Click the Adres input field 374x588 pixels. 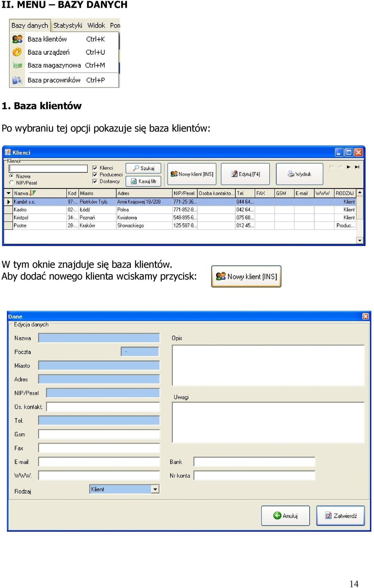(x=99, y=379)
